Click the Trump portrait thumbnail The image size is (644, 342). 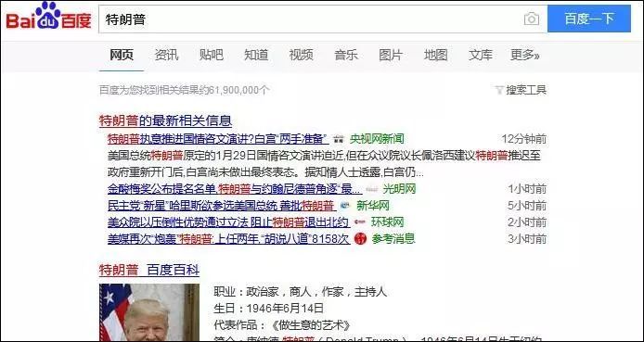click(149, 312)
